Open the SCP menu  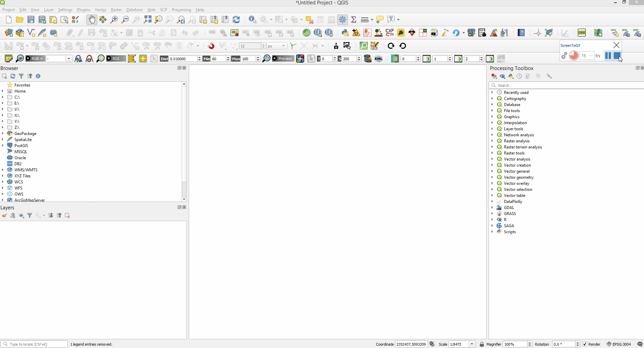164,10
